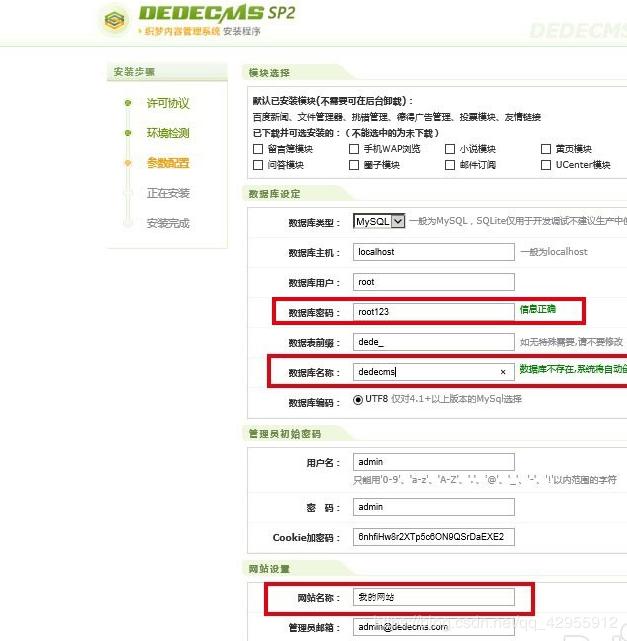Click the 数据库密码 root123 input field
This screenshot has height=641, width=627.
click(434, 312)
